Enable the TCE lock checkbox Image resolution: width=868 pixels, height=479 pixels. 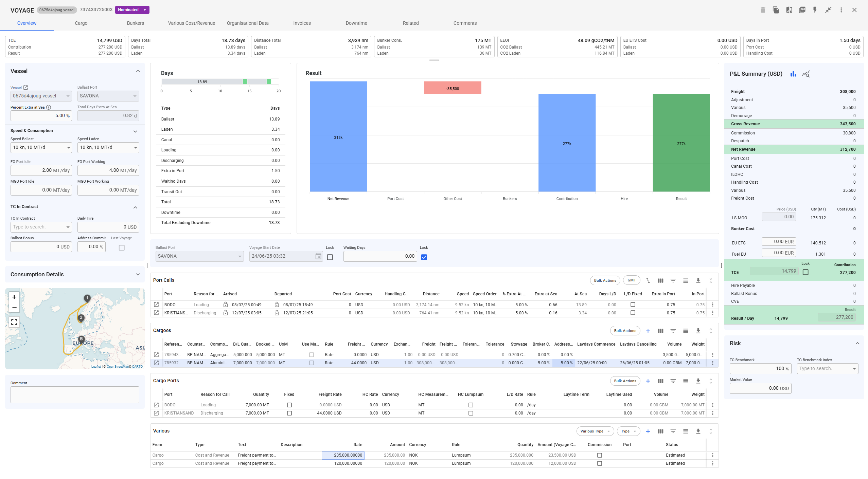[805, 272]
